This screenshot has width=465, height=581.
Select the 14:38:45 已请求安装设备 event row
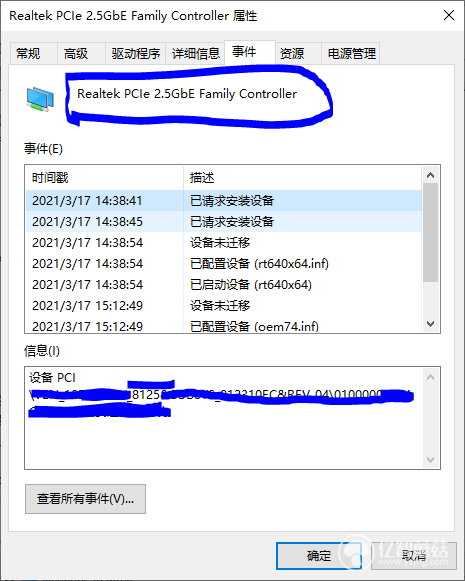point(224,222)
